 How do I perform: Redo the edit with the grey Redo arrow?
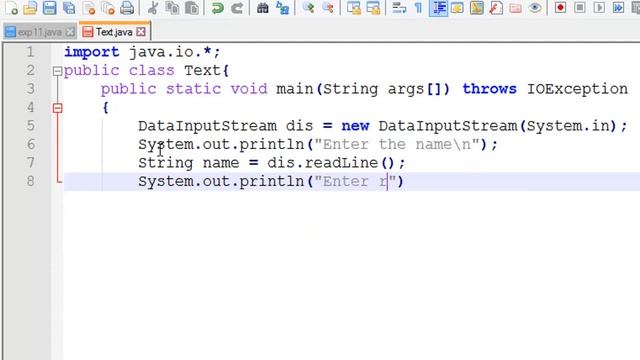237,8
